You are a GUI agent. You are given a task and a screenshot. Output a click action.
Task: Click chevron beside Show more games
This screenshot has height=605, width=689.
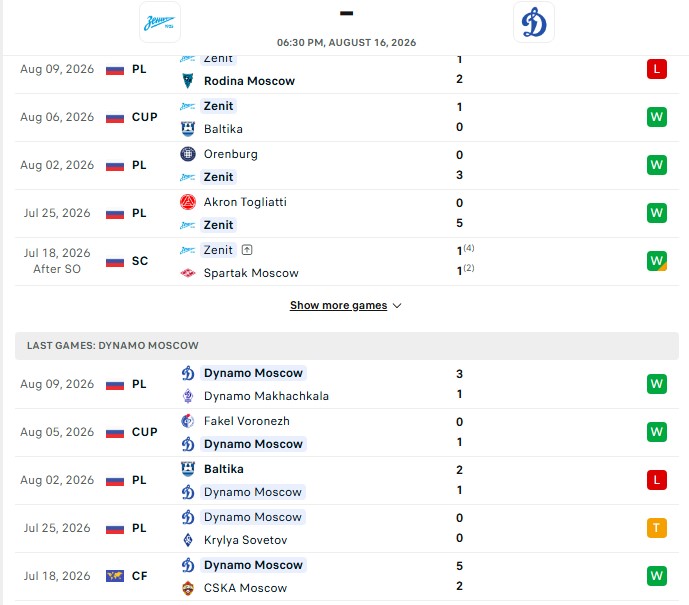(x=397, y=306)
